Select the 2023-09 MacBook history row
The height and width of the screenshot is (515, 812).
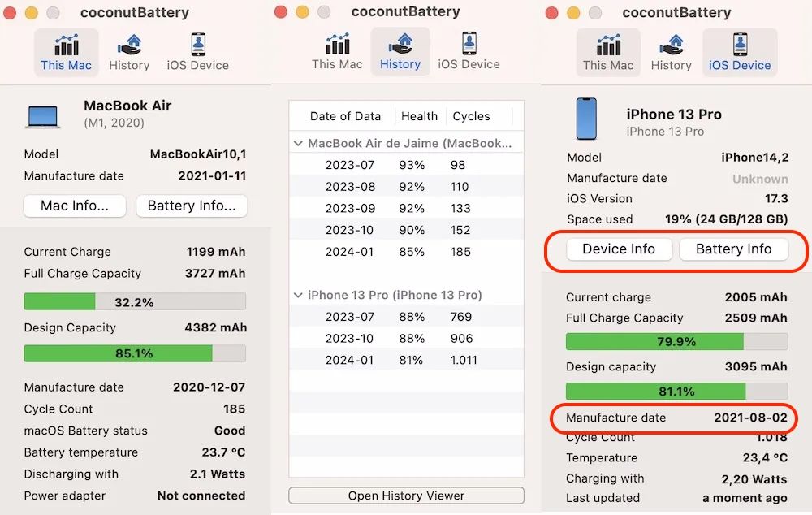pyautogui.click(x=406, y=208)
